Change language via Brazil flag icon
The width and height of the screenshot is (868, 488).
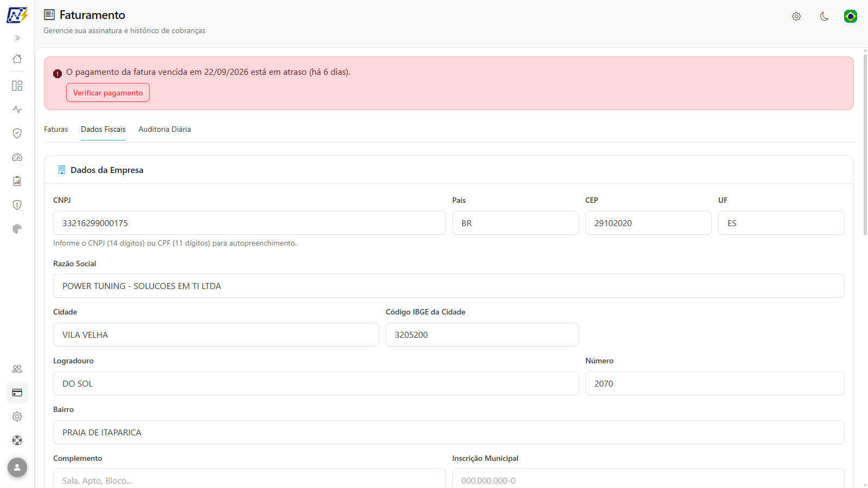coord(851,16)
